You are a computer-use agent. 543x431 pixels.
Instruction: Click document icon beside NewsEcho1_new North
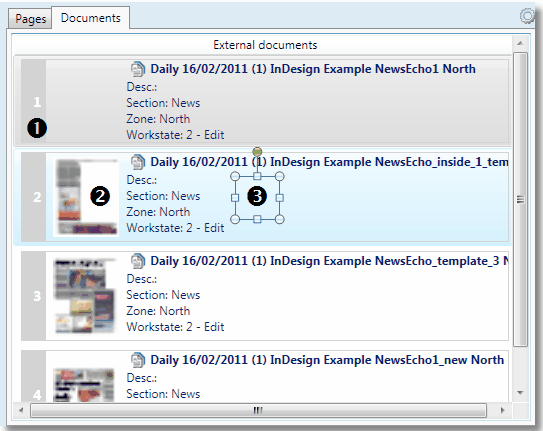[137, 360]
